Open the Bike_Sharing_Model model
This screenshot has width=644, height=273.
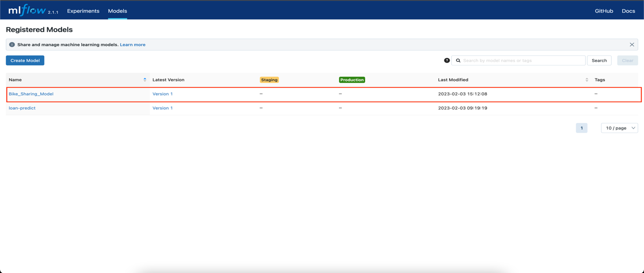[31, 94]
